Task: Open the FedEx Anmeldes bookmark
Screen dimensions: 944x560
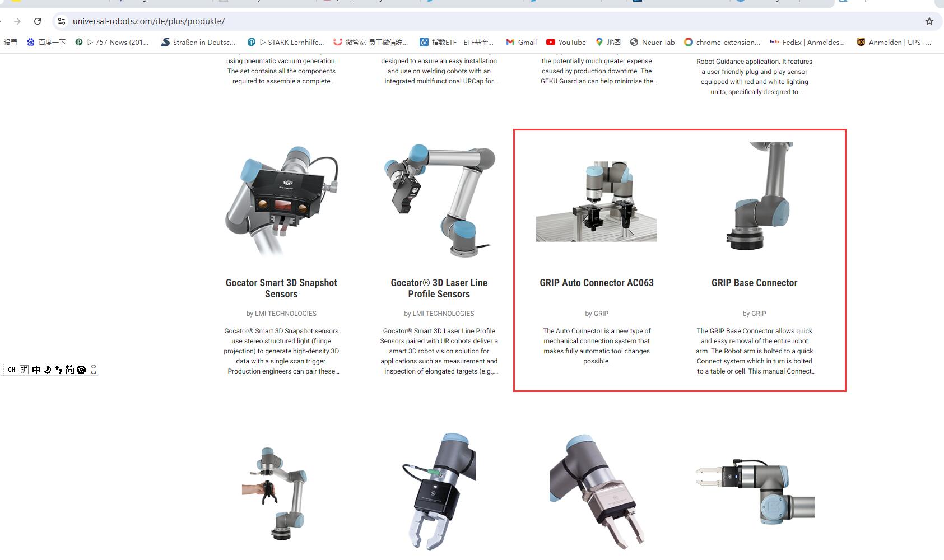Action: 807,42
